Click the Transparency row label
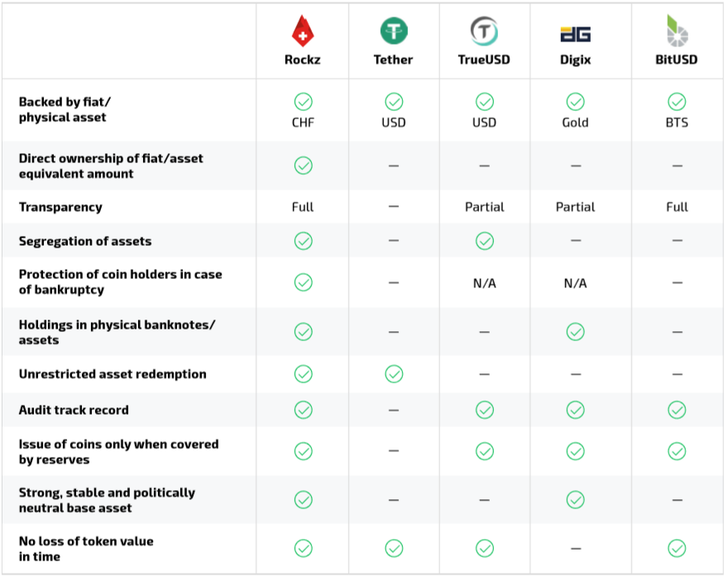Viewport: 728px width, 577px height. pyautogui.click(x=60, y=207)
